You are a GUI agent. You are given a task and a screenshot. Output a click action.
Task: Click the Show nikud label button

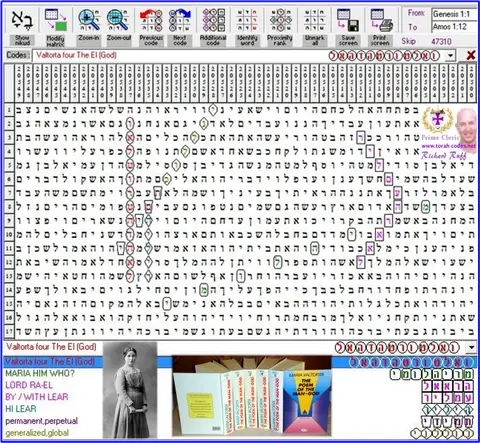click(x=22, y=40)
